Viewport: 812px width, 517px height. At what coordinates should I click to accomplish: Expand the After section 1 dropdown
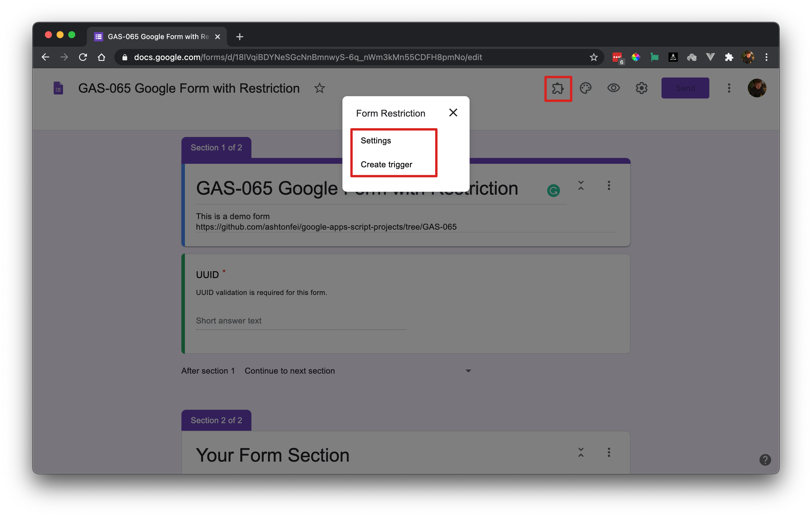coord(468,371)
